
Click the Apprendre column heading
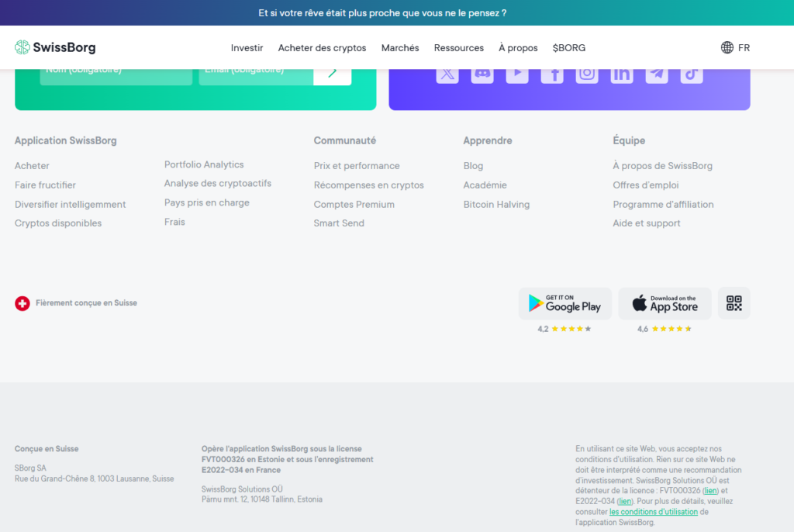click(488, 141)
